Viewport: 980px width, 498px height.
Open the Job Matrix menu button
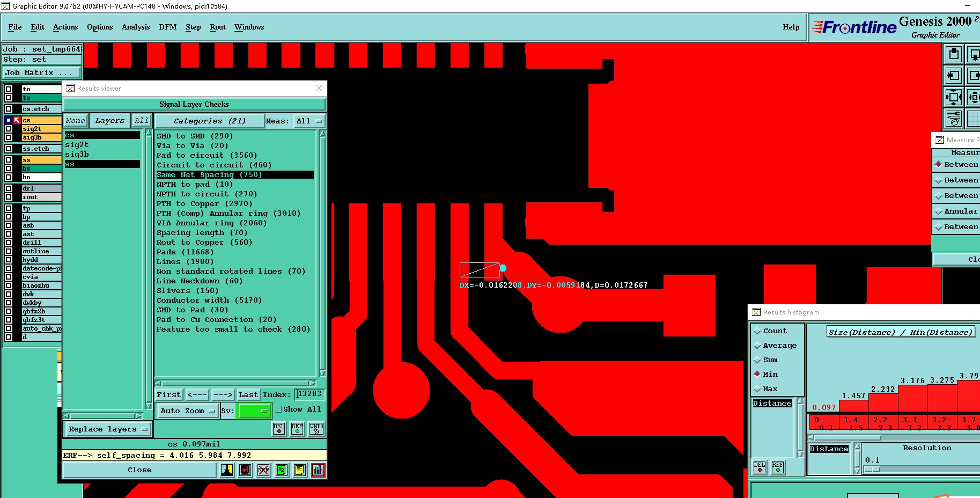tap(42, 73)
